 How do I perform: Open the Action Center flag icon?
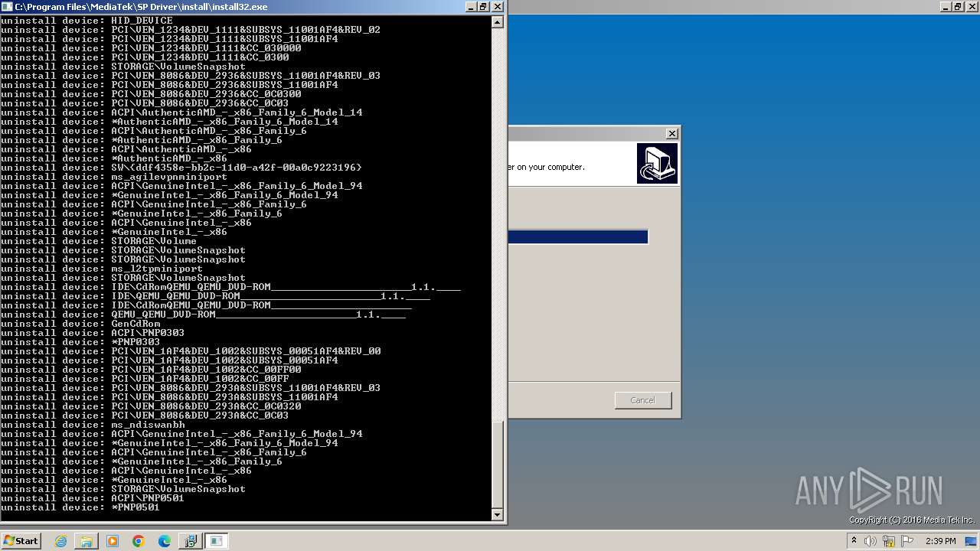pyautogui.click(x=907, y=541)
